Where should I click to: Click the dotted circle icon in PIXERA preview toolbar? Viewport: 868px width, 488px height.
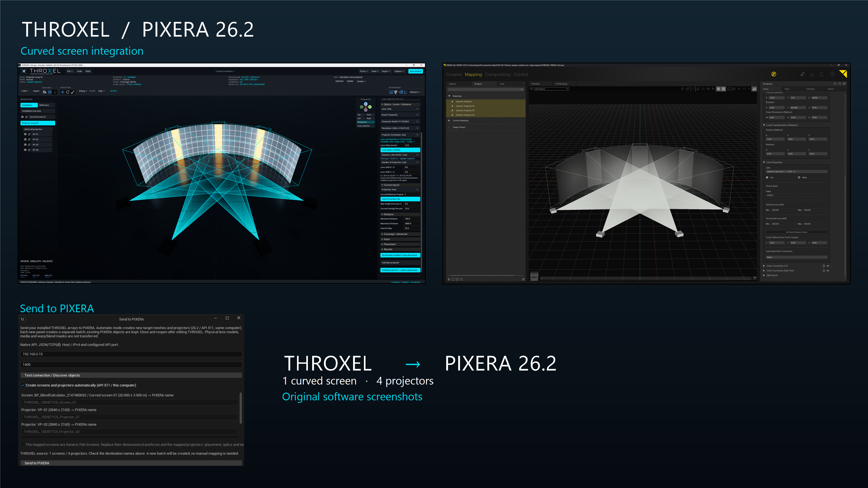tap(693, 89)
